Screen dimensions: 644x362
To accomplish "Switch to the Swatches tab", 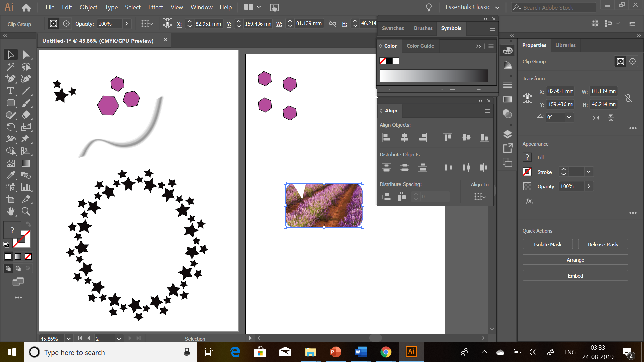I will pos(392,28).
